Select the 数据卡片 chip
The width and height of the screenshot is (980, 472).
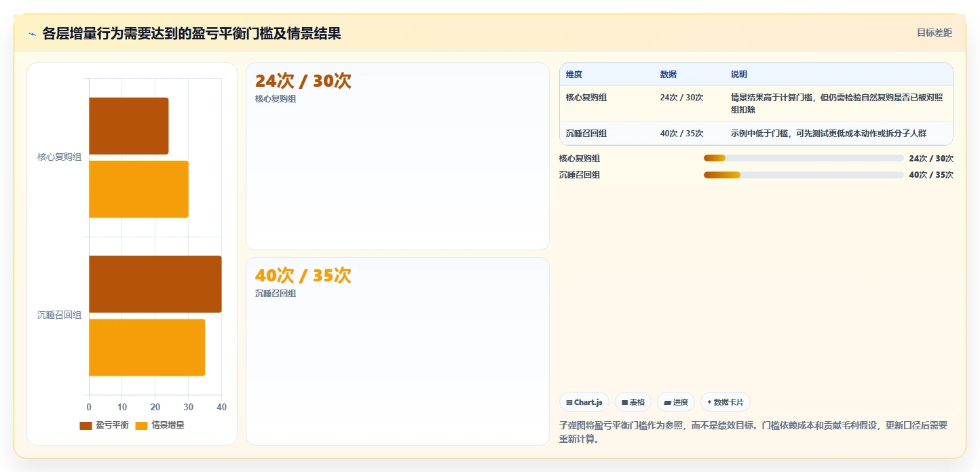[725, 402]
